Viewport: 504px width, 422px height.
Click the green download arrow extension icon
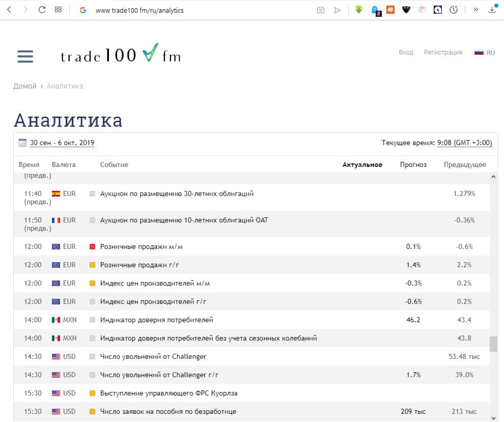tap(359, 10)
